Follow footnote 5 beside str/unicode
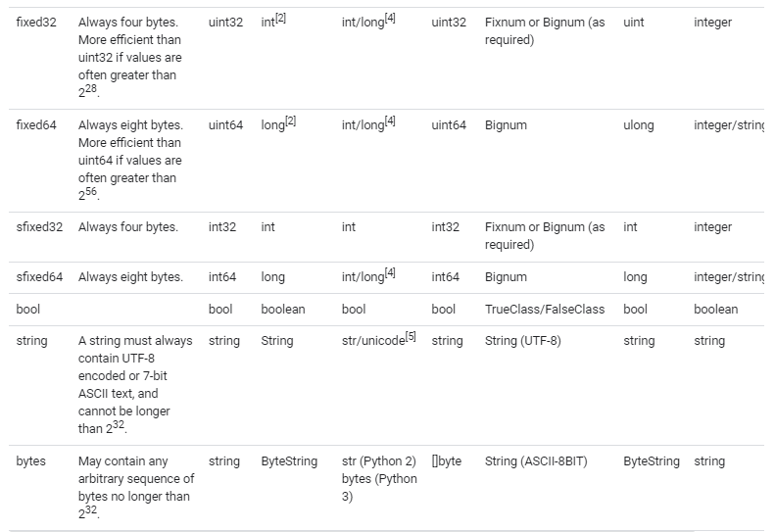The height and width of the screenshot is (532, 775). pos(411,337)
